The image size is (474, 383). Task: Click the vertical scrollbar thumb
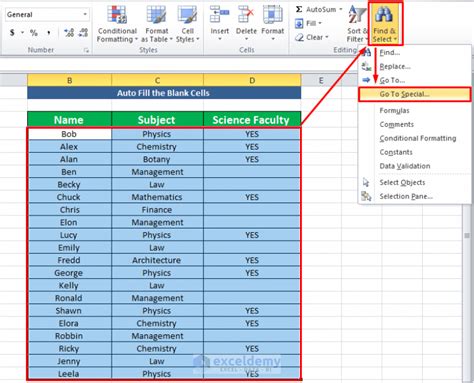(467, 235)
